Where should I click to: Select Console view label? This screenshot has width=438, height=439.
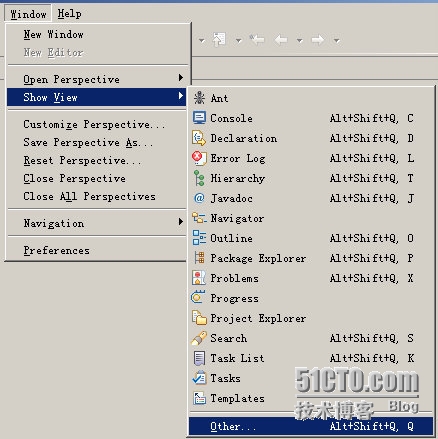(x=231, y=118)
